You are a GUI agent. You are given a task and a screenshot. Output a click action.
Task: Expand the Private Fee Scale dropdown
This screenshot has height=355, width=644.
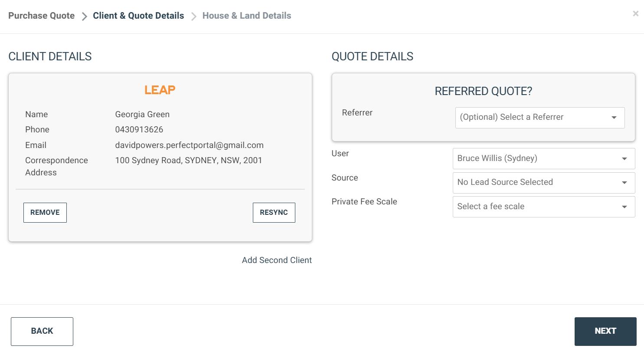pyautogui.click(x=544, y=207)
